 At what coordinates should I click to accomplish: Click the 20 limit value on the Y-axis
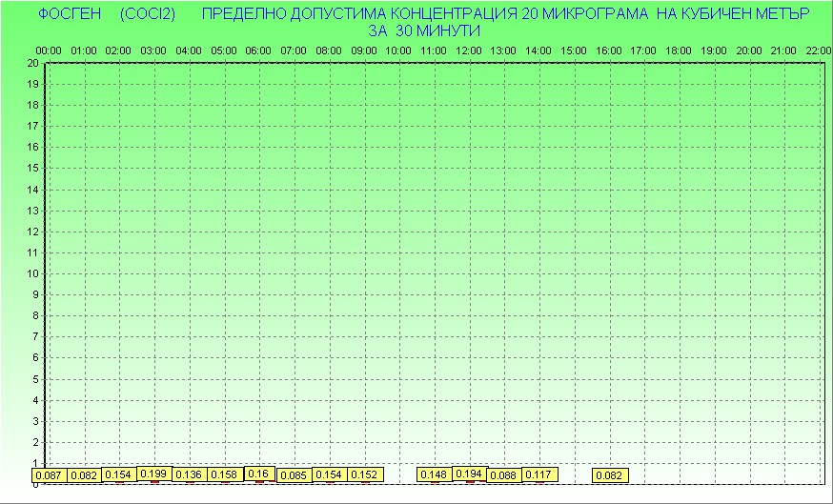click(x=32, y=63)
